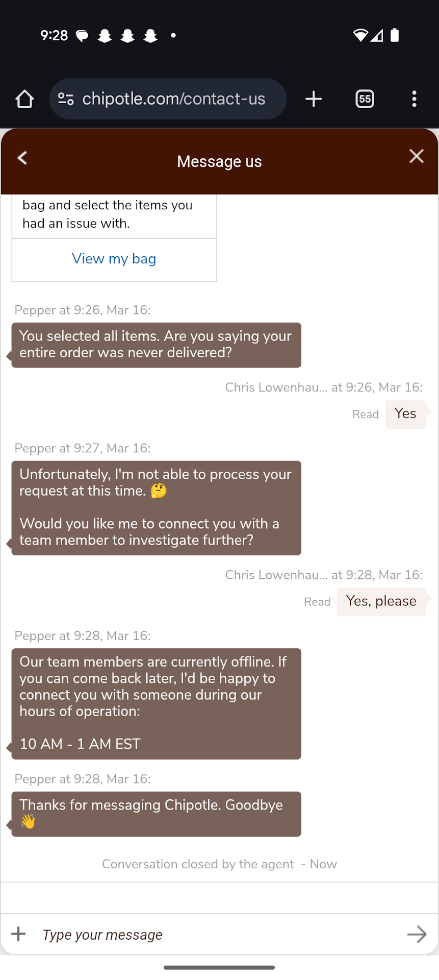Close the Message us chat panel

417,156
